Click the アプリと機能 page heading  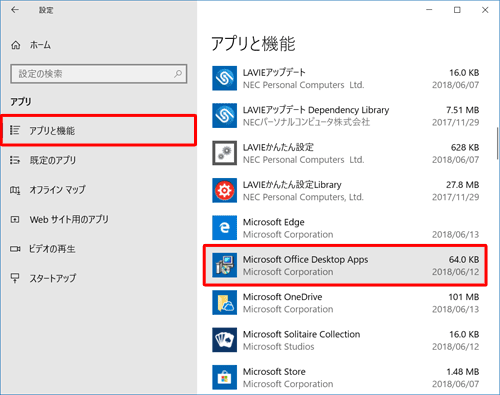253,44
